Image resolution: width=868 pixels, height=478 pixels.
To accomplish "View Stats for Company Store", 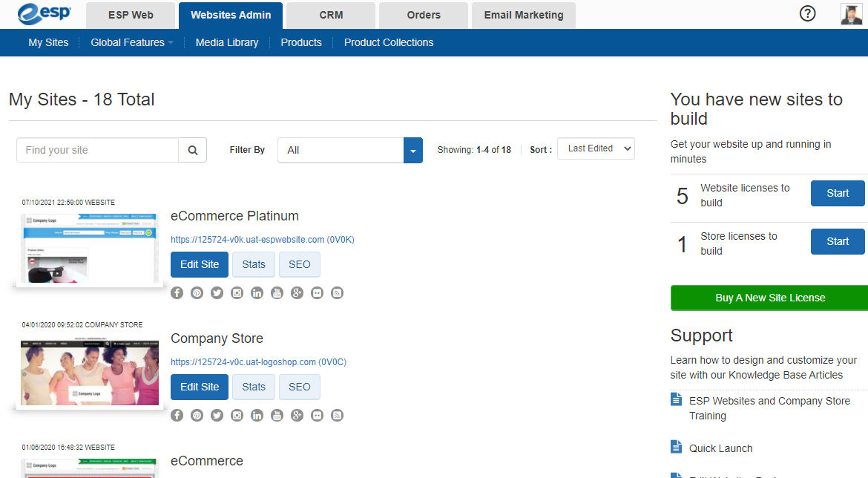I will pyautogui.click(x=254, y=387).
